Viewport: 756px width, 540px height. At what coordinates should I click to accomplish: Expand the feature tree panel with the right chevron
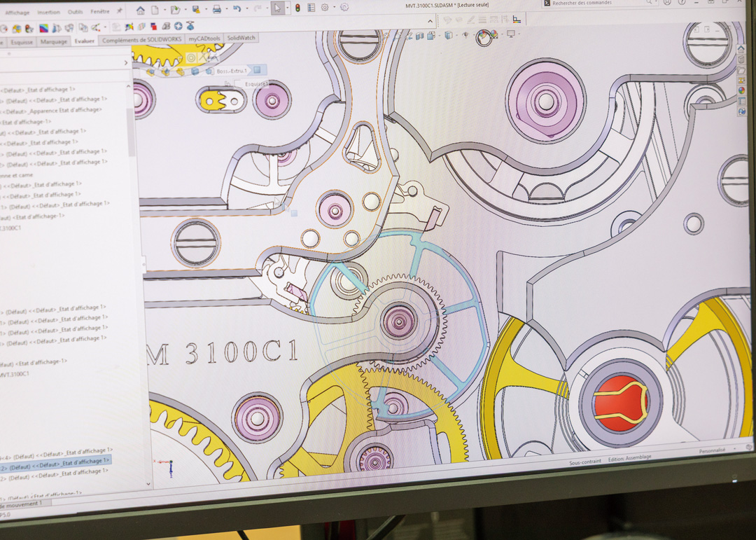tap(126, 63)
